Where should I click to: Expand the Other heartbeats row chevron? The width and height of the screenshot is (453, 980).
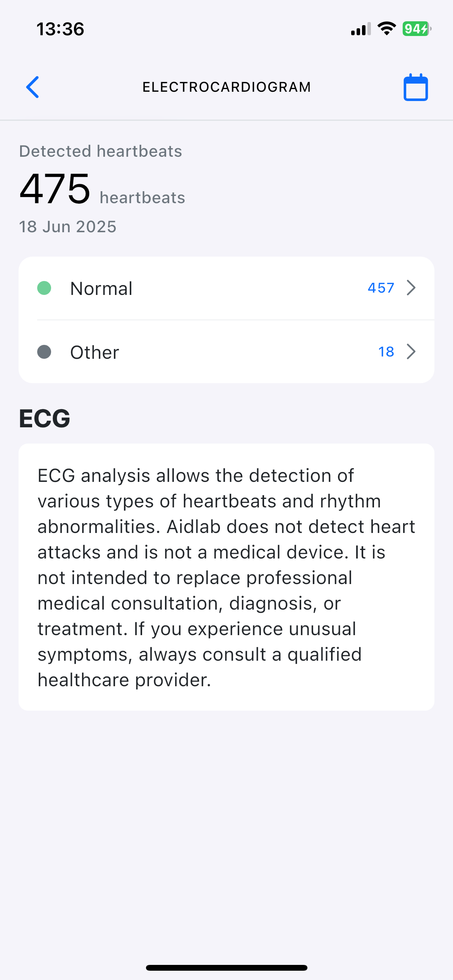[411, 352]
